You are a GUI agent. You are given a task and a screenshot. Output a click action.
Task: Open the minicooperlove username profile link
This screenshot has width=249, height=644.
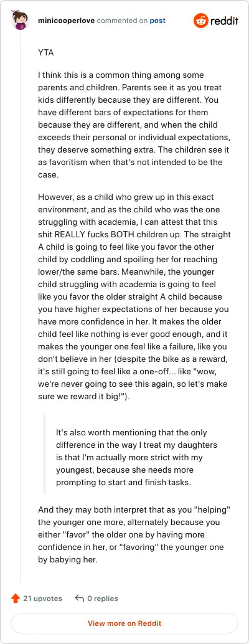(65, 21)
